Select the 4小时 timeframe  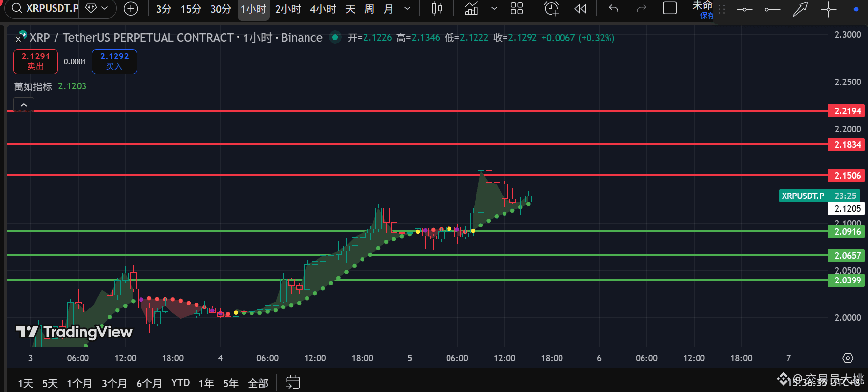(323, 9)
